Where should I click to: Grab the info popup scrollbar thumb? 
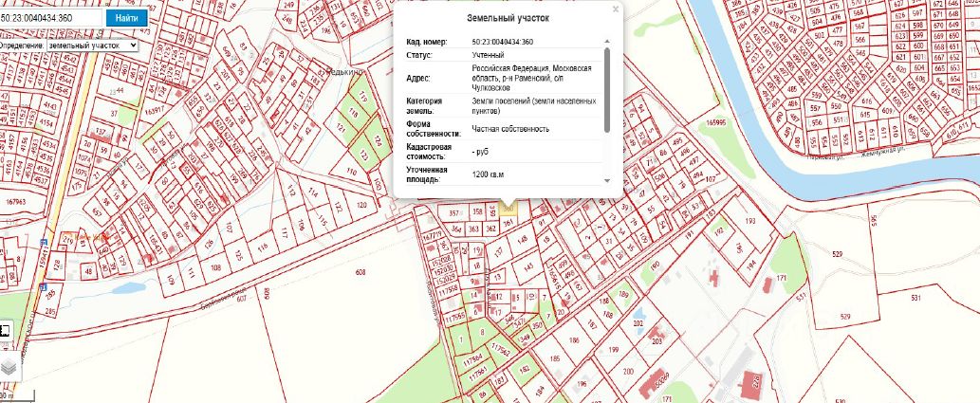coord(607,90)
